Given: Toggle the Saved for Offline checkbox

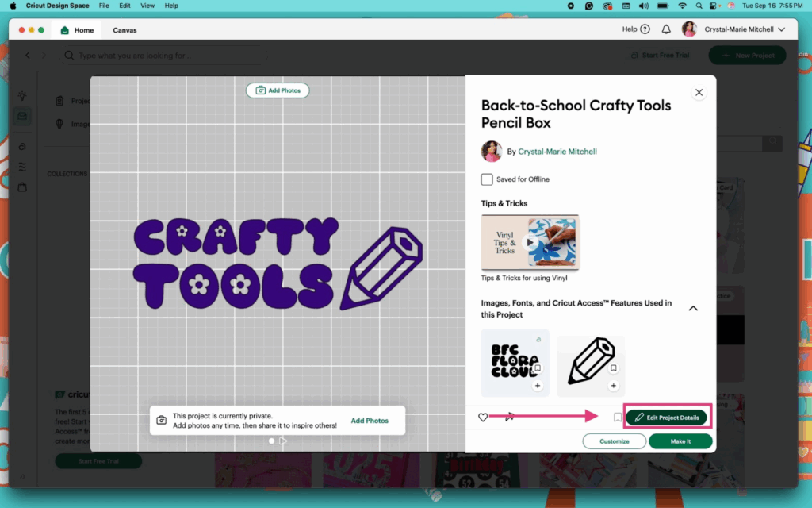Looking at the screenshot, I should [487, 179].
